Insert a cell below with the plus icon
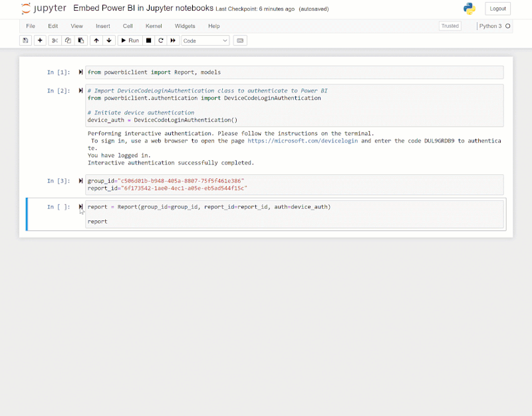The width and height of the screenshot is (532, 416). pos(40,41)
